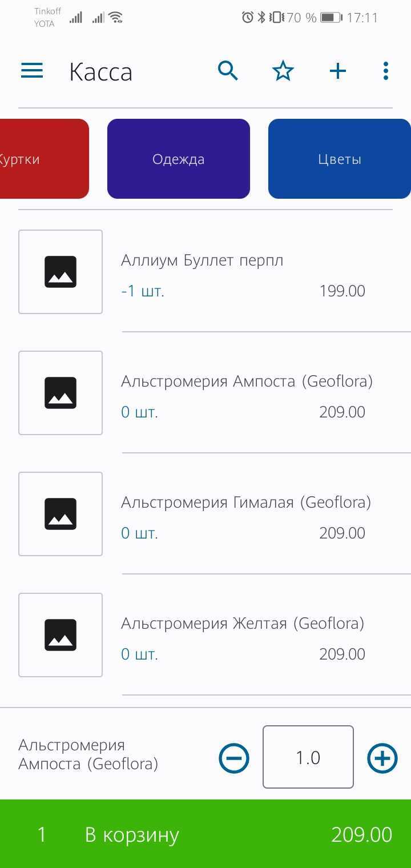Open favorites via the star icon
This screenshot has height=868, width=411.
pyautogui.click(x=283, y=71)
